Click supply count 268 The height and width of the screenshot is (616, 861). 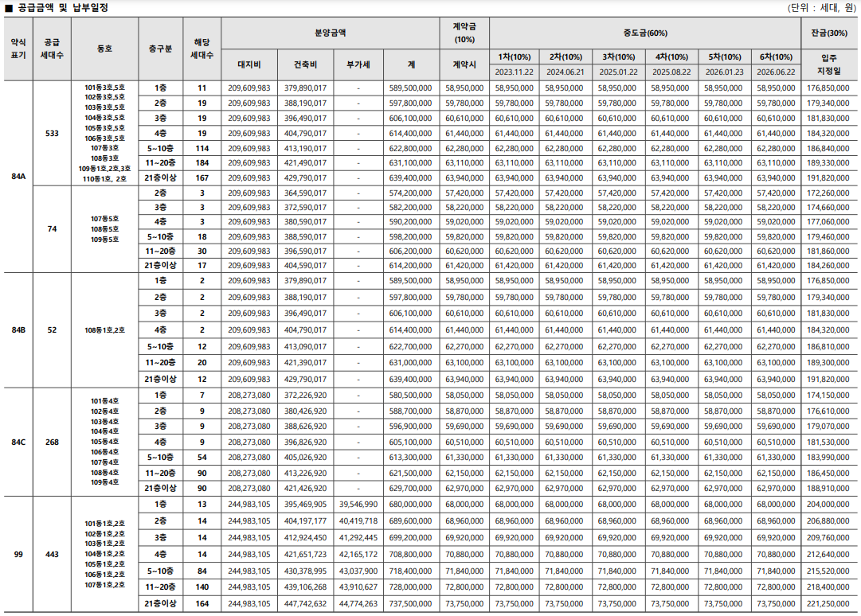click(52, 443)
